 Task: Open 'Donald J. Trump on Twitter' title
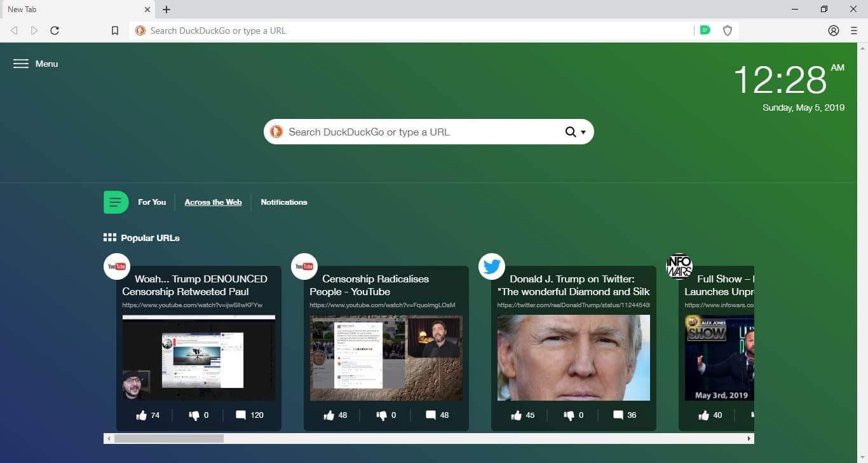tap(574, 285)
